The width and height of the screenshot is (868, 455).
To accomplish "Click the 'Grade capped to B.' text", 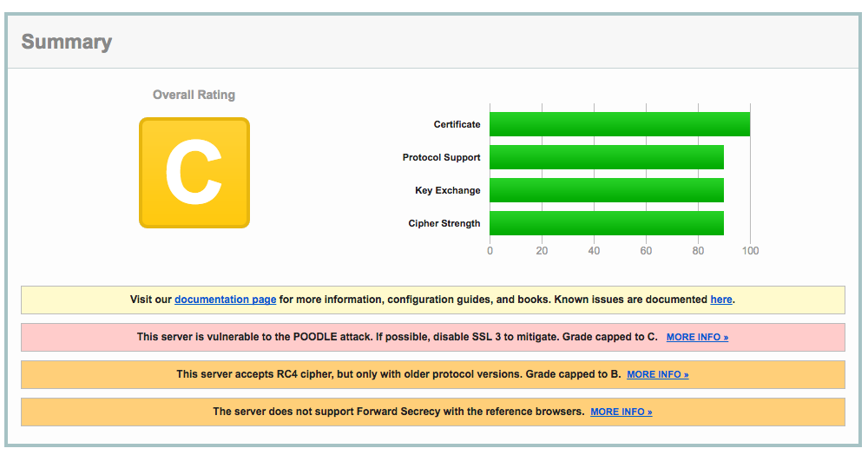I will click(574, 374).
